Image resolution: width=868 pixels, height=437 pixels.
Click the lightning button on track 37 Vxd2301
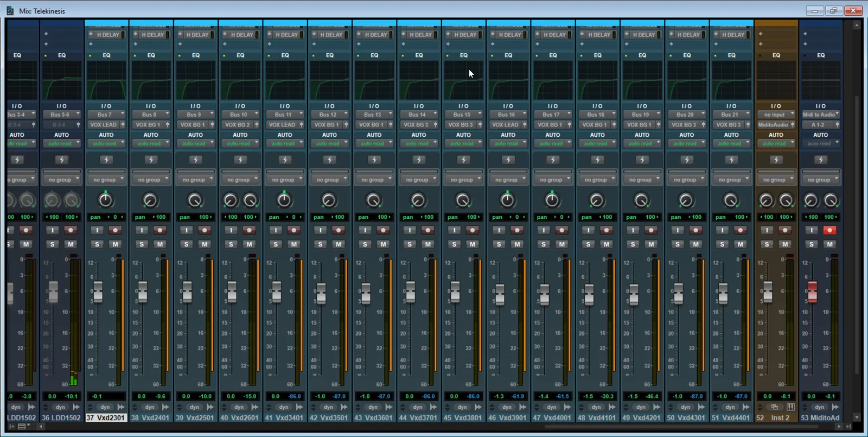[x=106, y=160]
